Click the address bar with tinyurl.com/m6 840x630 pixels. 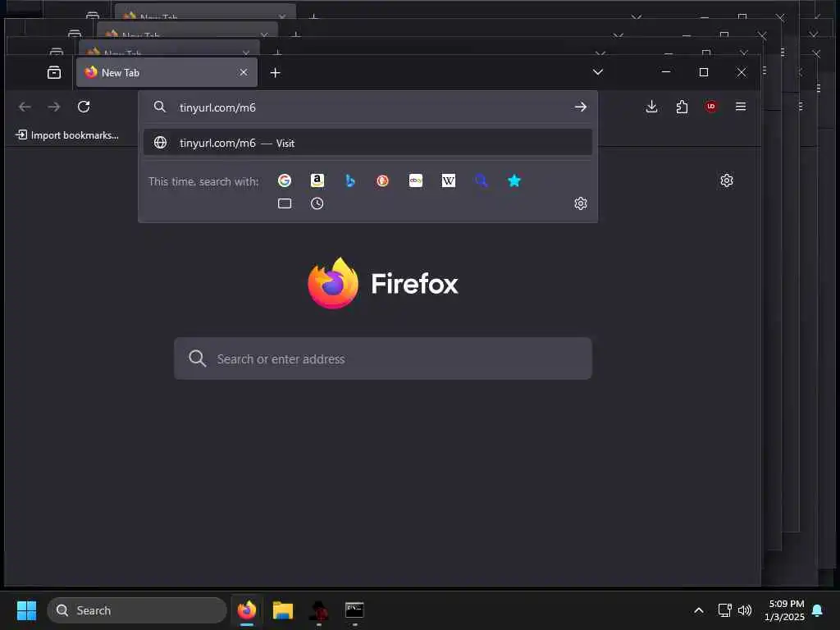[x=370, y=107]
